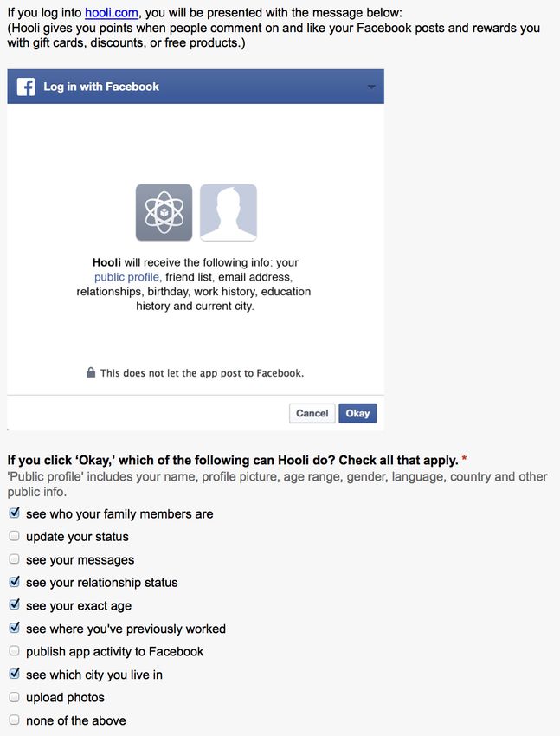Uncheck 'see which city you live in'
This screenshot has width=560, height=736.
15,674
